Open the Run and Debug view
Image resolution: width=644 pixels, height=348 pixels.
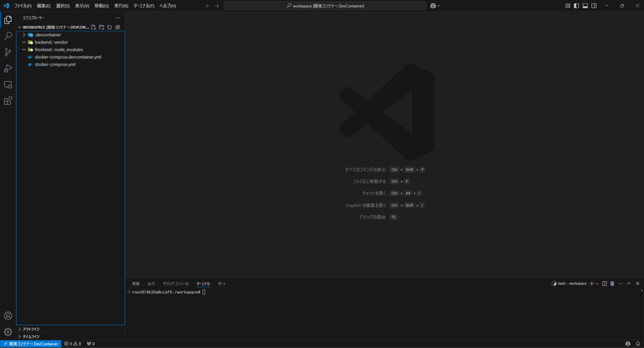8,68
